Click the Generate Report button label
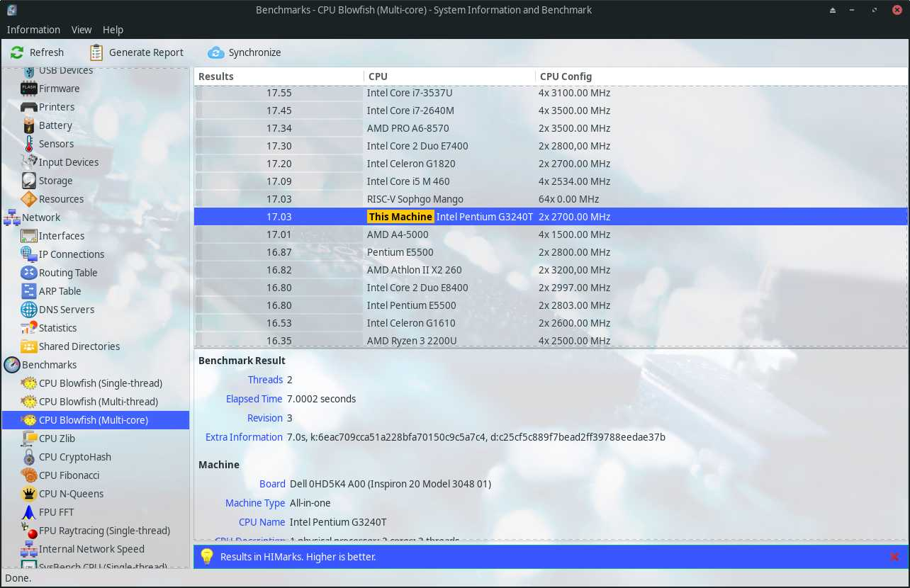 coord(146,52)
